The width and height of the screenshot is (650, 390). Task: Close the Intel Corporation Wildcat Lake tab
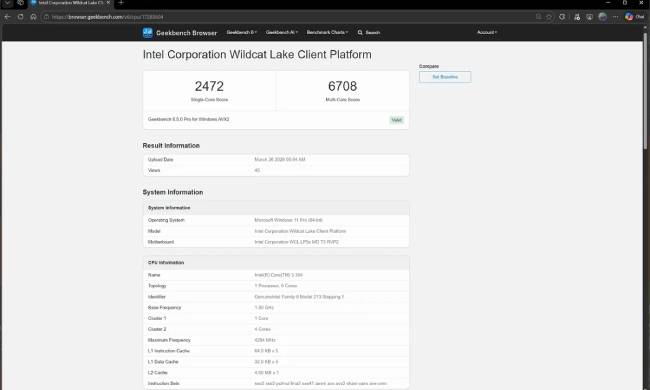tap(108, 2)
